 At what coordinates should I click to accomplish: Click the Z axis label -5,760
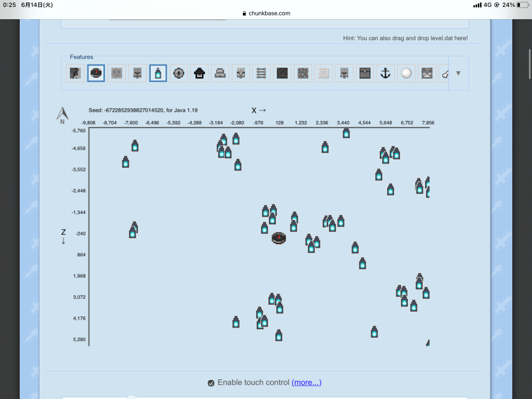78,131
